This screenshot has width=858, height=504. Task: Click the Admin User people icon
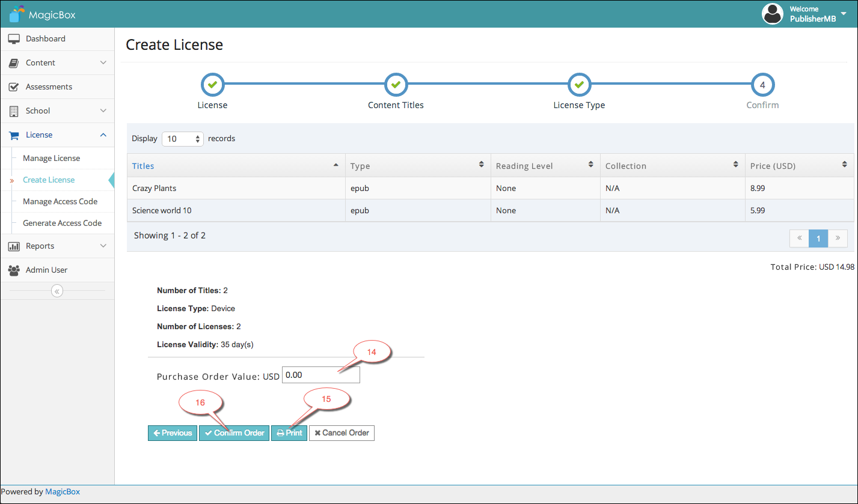[x=14, y=270]
